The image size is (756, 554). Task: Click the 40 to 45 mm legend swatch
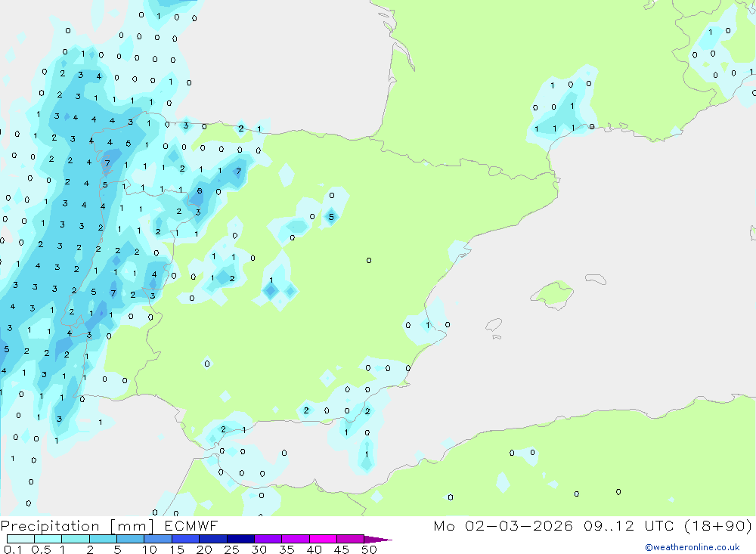tap(323, 539)
